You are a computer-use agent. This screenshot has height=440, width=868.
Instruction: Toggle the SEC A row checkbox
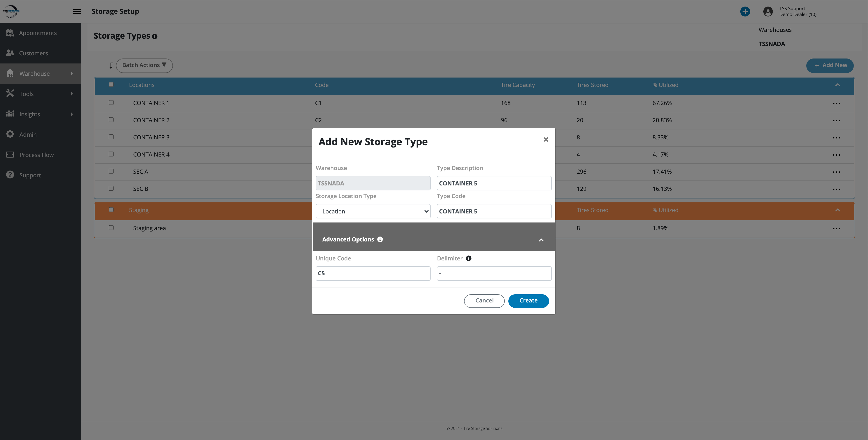click(x=111, y=171)
